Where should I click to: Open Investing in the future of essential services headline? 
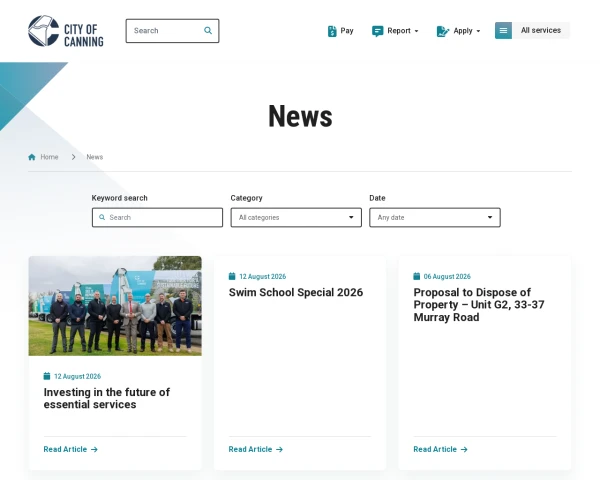coord(107,398)
